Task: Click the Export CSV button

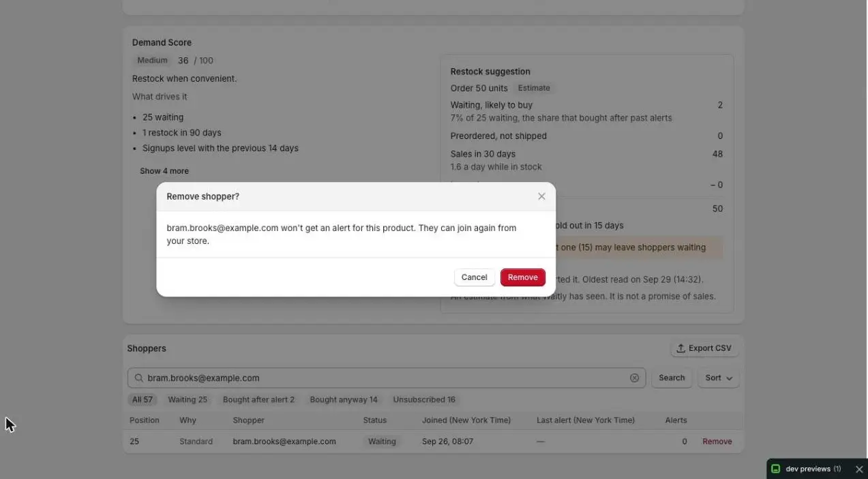Action: click(704, 348)
